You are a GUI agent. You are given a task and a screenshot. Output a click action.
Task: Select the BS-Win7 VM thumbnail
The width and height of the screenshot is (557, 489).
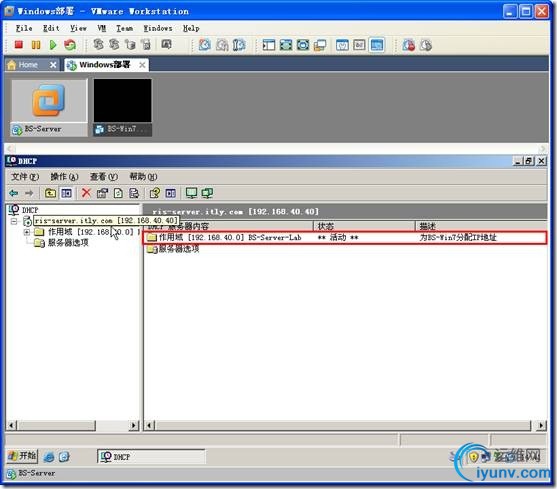[x=123, y=108]
